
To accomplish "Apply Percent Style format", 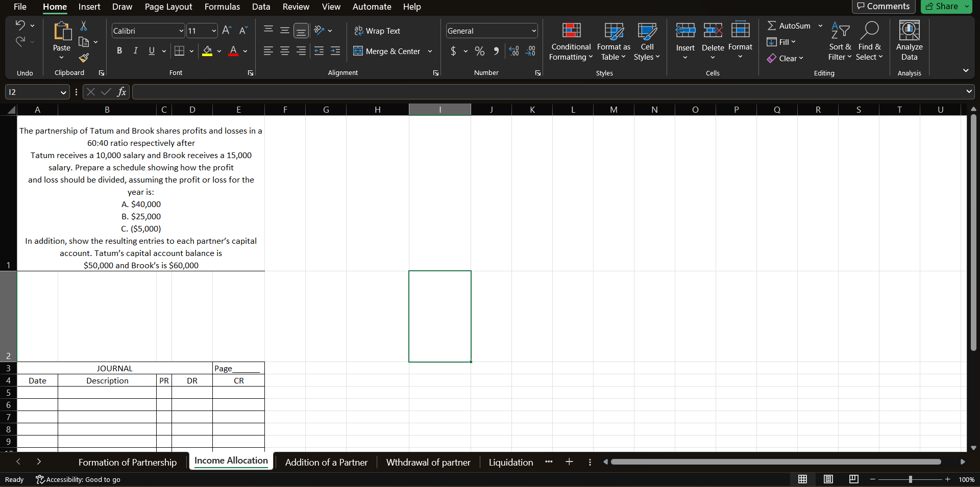I will point(480,51).
